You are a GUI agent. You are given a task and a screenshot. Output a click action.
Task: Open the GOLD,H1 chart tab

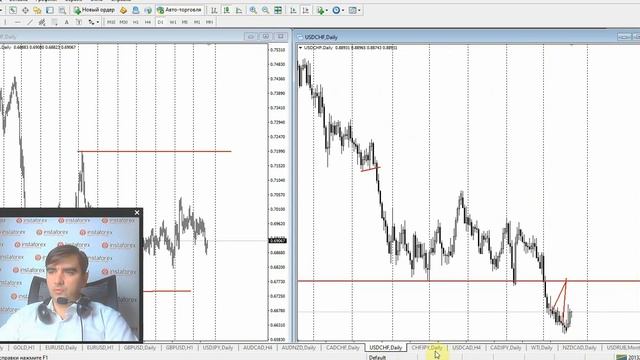coord(24,348)
